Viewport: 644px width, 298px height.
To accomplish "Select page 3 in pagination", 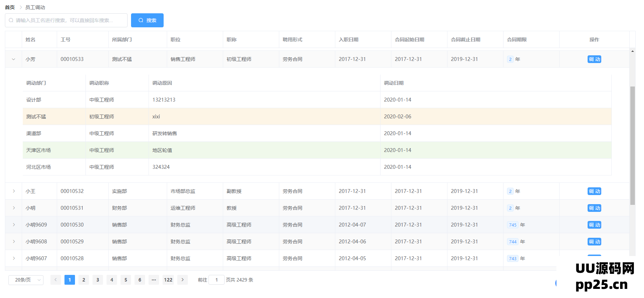I will 98,280.
